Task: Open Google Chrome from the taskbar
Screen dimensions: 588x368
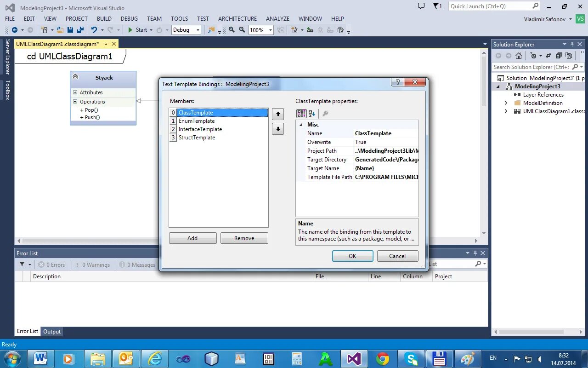Action: [383, 358]
